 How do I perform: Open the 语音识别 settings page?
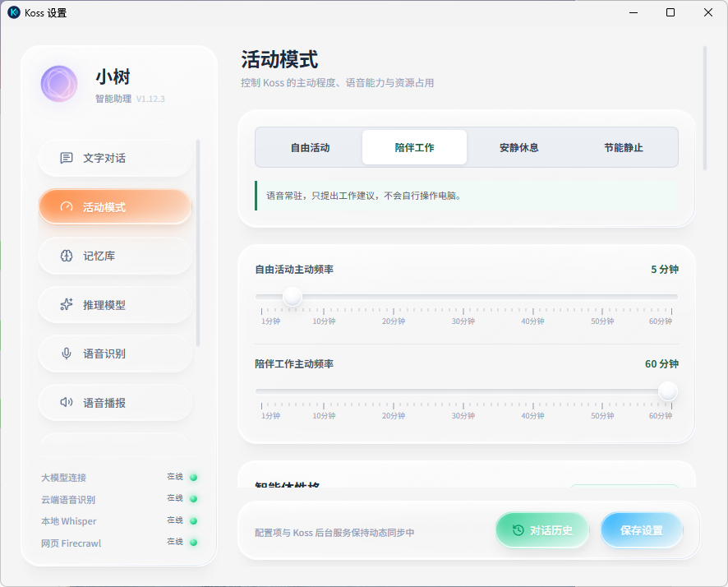tap(115, 354)
